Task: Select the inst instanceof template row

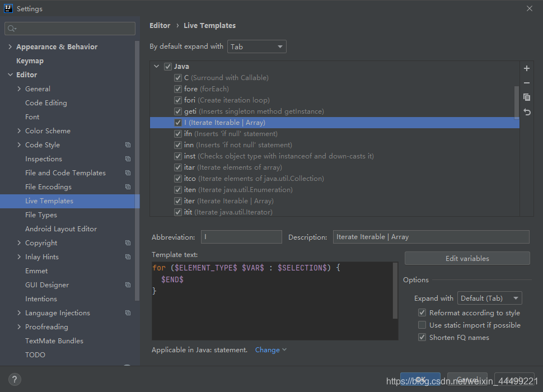Action: (335, 156)
